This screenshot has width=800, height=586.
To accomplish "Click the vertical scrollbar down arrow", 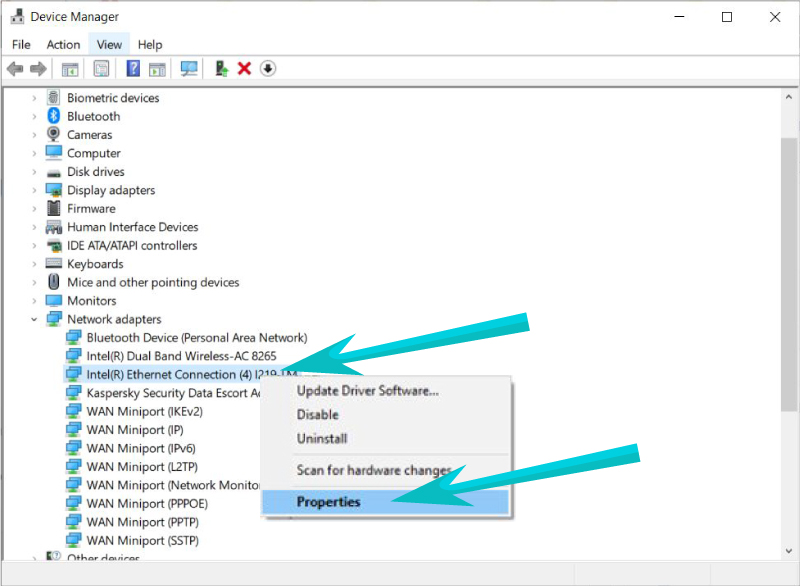I will click(x=789, y=553).
